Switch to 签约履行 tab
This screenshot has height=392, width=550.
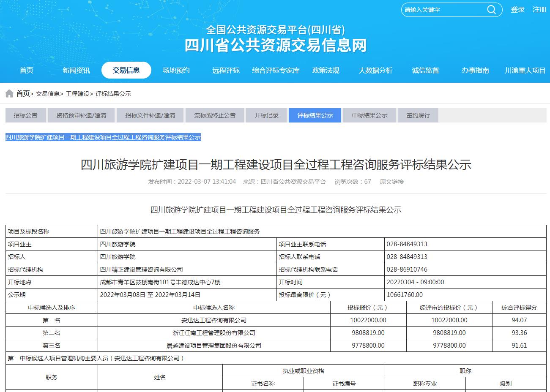point(418,115)
